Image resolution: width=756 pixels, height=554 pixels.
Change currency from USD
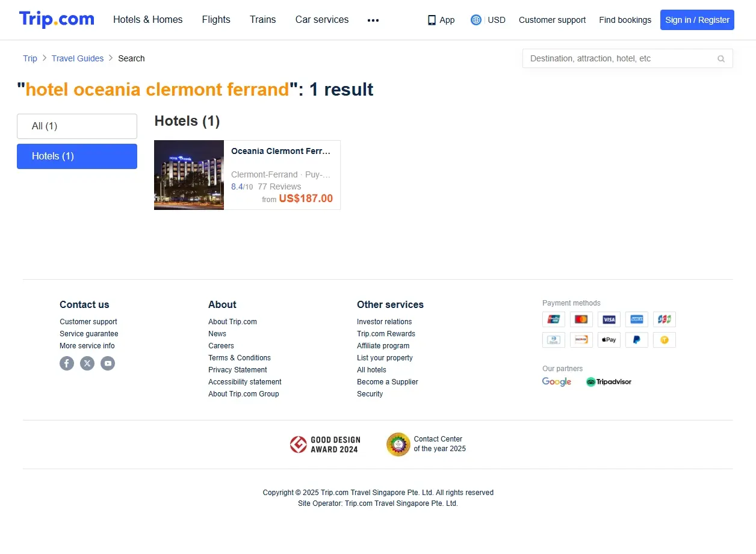(497, 20)
